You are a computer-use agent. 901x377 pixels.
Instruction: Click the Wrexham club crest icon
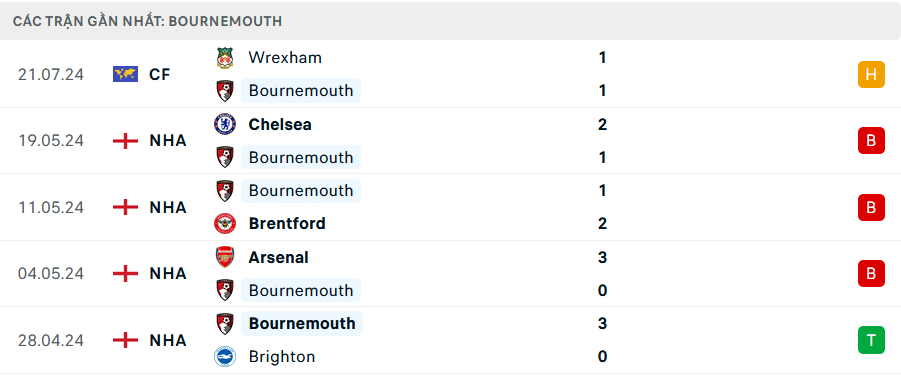(225, 58)
